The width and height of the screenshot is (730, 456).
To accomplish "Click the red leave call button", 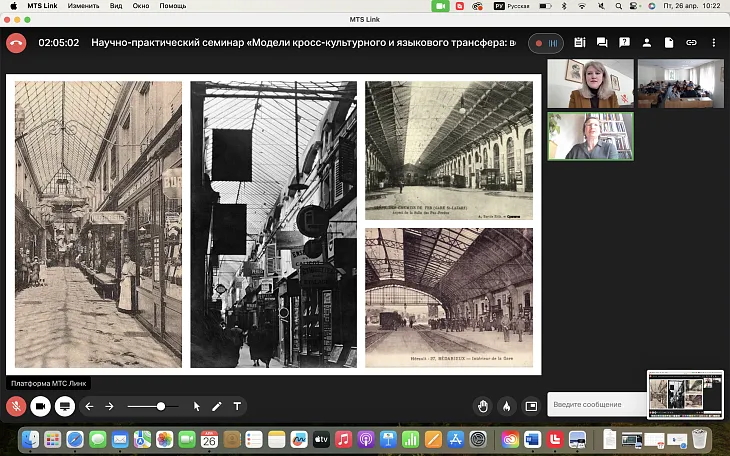I will click(15, 43).
